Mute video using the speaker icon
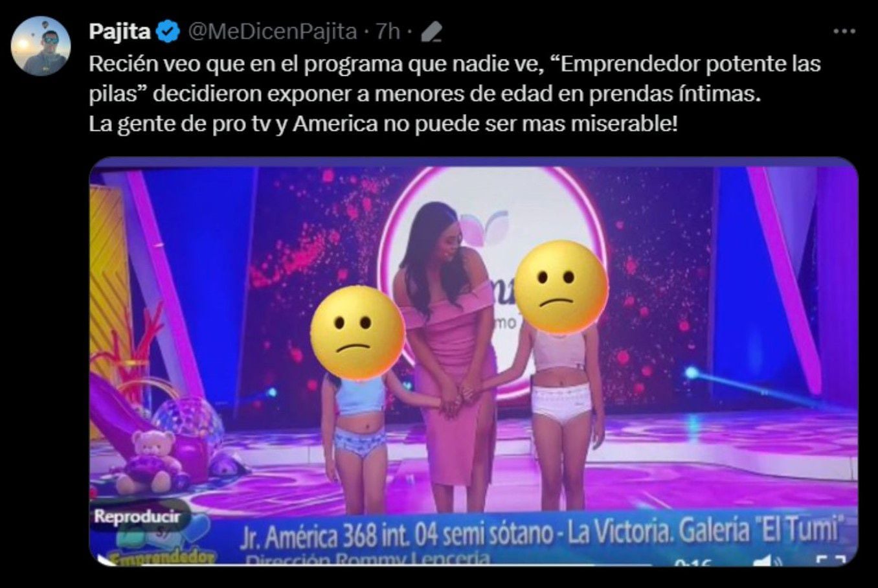 coord(765,560)
